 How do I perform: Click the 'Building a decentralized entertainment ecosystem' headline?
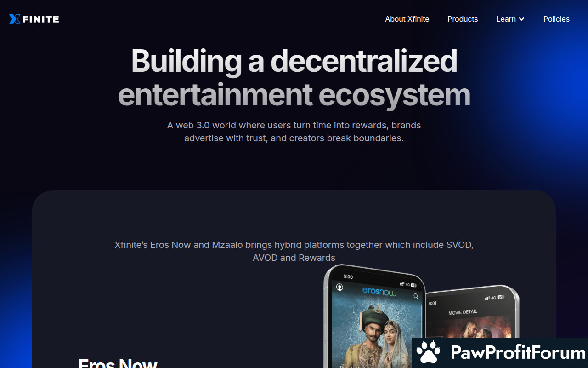[x=294, y=77]
